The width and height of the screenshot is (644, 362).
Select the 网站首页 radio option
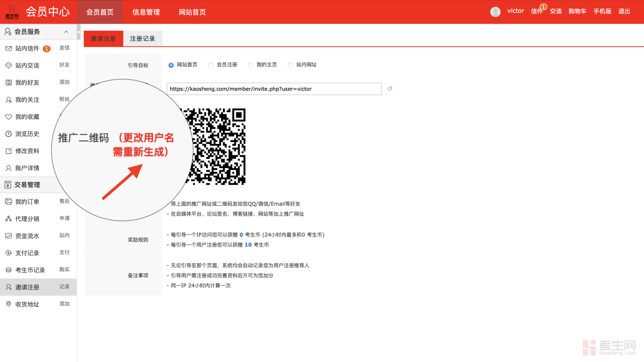pyautogui.click(x=171, y=65)
